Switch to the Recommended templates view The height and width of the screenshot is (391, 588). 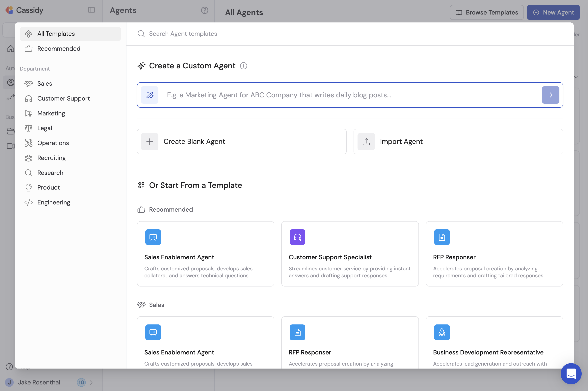tap(59, 48)
